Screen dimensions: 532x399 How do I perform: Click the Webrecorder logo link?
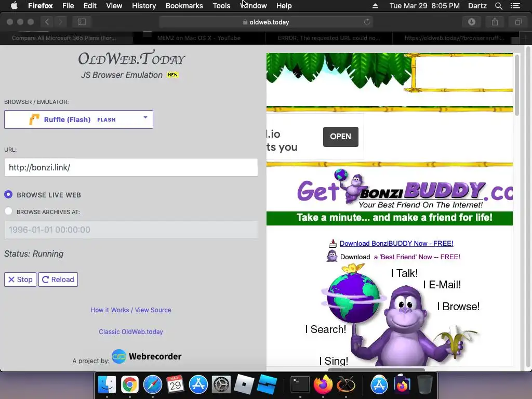pos(147,356)
